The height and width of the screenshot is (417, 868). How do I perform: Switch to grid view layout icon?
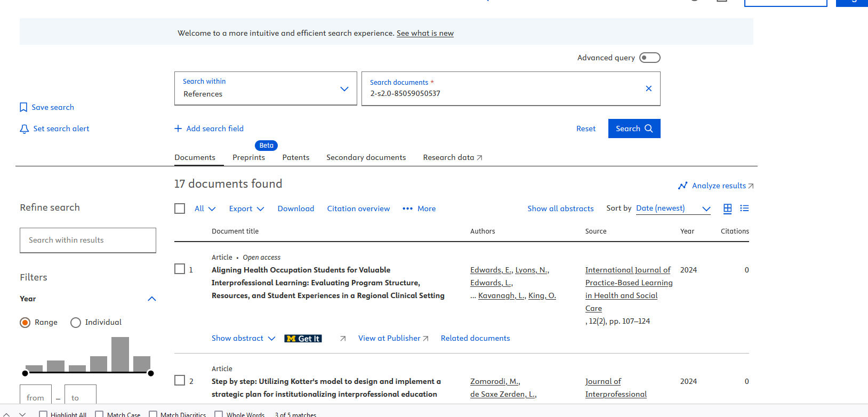click(x=727, y=208)
